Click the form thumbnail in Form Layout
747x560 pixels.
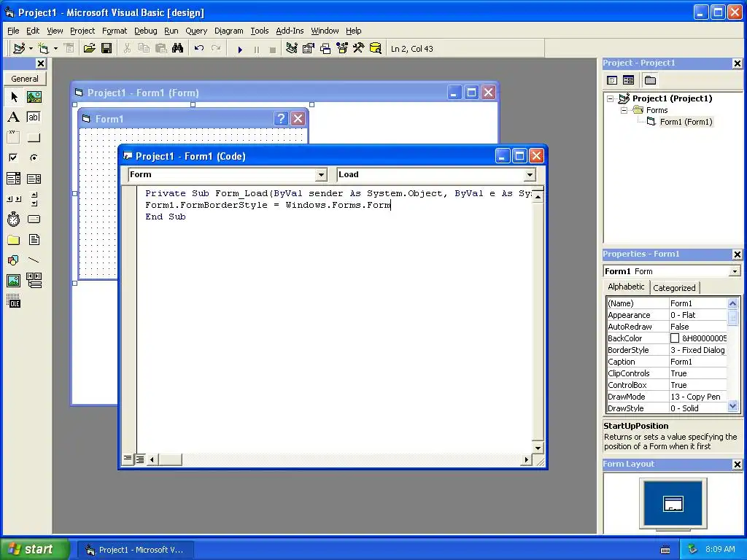point(673,504)
